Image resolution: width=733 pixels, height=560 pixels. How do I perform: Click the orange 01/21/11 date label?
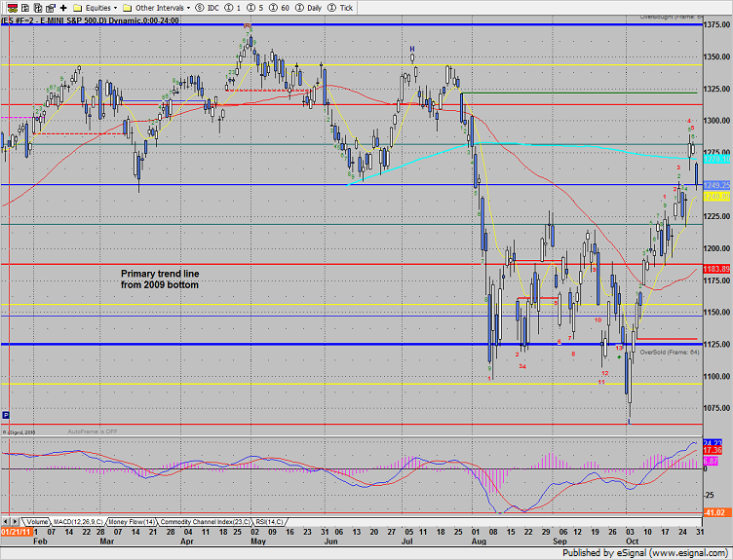click(x=16, y=532)
